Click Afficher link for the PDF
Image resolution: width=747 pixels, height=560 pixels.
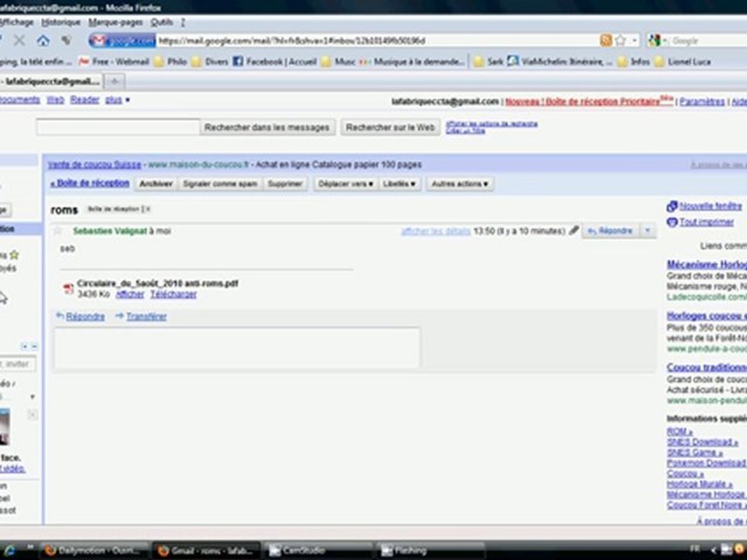click(x=130, y=295)
